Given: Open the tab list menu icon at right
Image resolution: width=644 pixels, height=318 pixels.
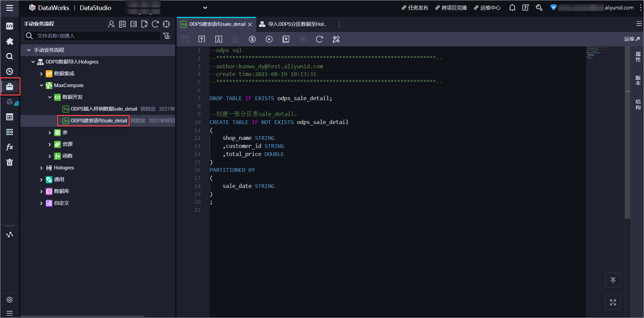Looking at the screenshot, I should point(639,24).
